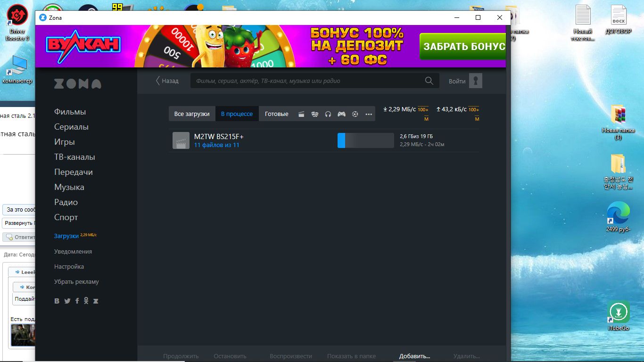Click Показать в папке button
Viewport: 644px width, 362px height.
coord(351,356)
